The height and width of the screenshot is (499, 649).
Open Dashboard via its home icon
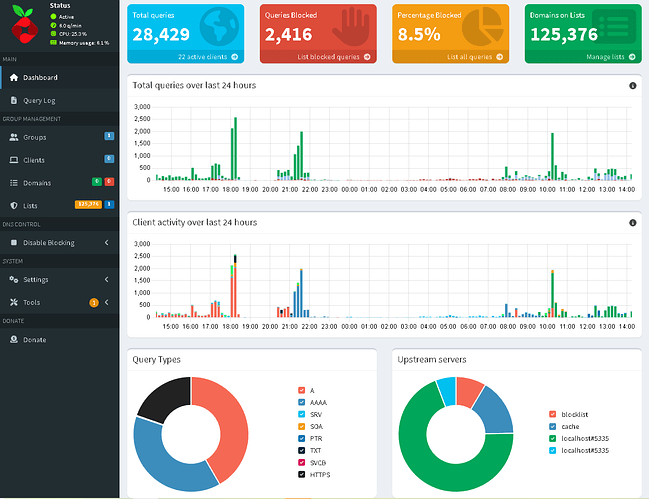coord(14,77)
